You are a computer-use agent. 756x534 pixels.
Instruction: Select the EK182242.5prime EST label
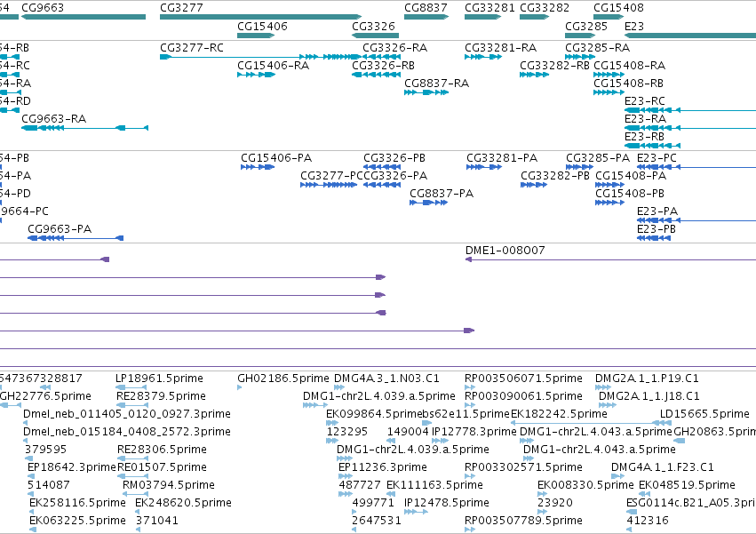tap(559, 414)
